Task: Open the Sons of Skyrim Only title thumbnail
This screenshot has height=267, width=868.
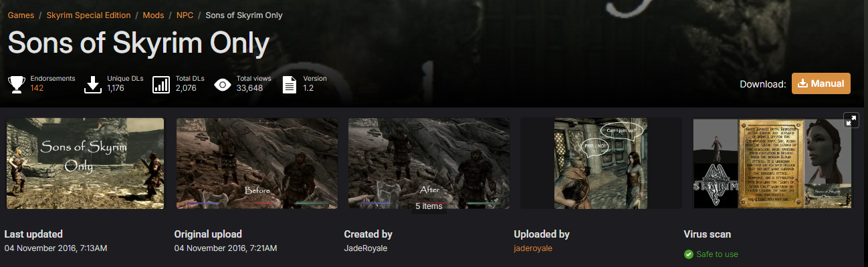Action: point(85,164)
